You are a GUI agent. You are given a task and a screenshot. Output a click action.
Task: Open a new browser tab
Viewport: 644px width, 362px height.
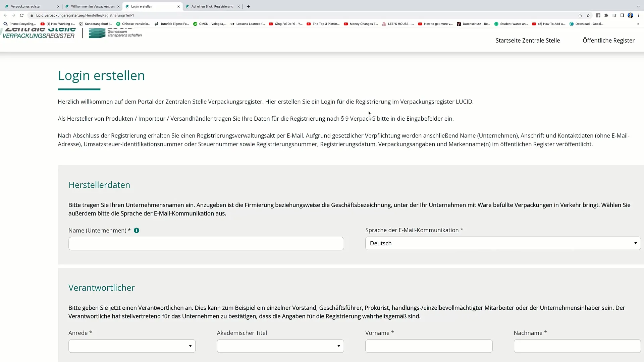pos(248,6)
